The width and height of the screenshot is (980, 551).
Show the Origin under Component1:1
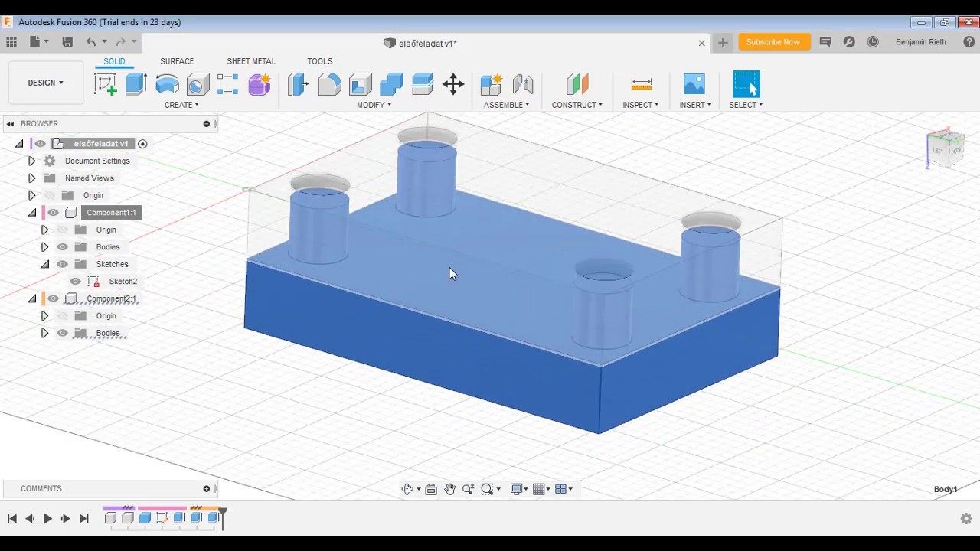click(63, 230)
